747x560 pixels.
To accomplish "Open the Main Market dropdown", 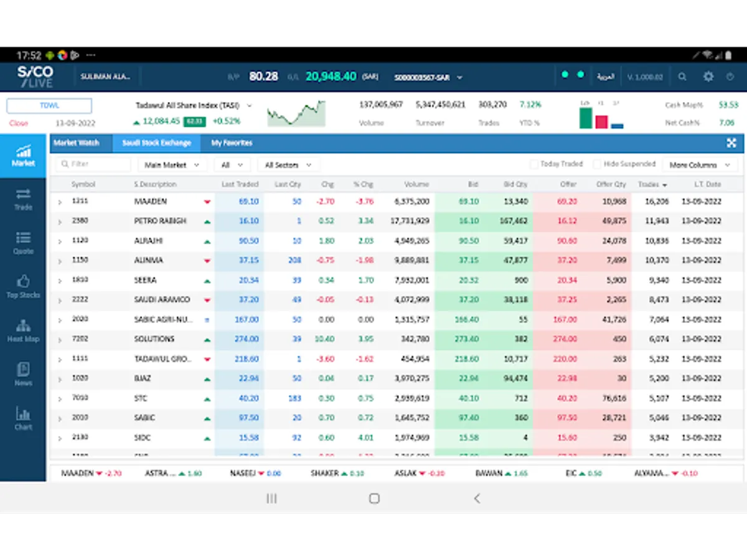I will pos(172,165).
